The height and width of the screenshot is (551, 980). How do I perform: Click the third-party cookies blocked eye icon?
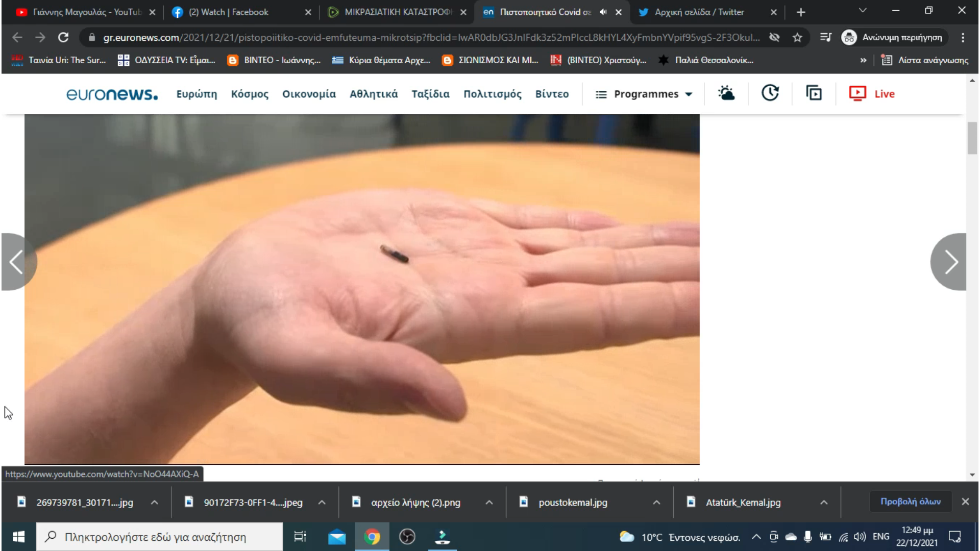pos(774,37)
